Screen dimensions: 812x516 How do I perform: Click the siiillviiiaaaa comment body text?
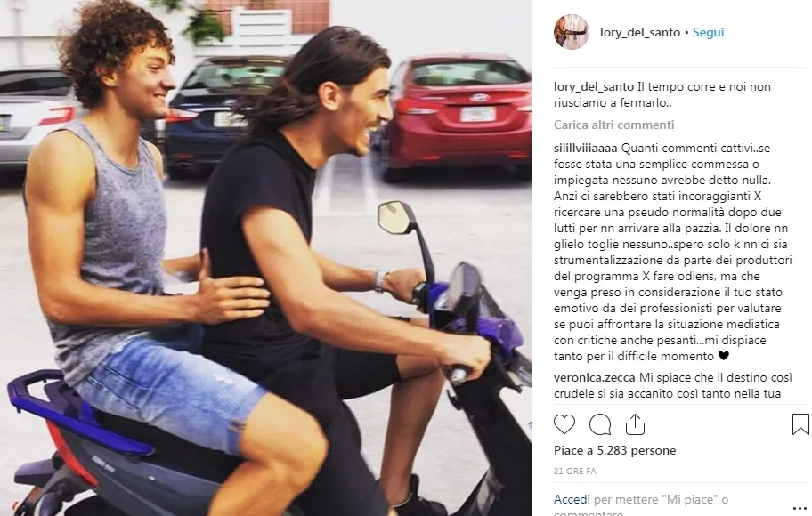click(x=670, y=252)
